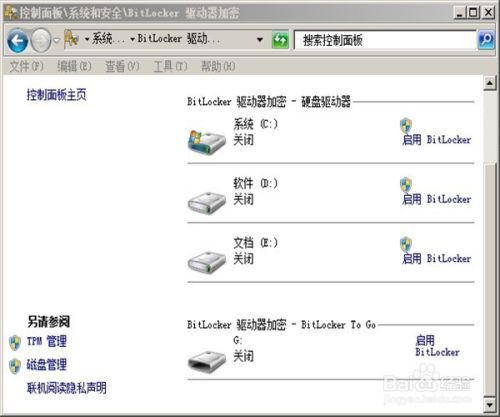Click the greyed forward arrow button

click(x=41, y=40)
